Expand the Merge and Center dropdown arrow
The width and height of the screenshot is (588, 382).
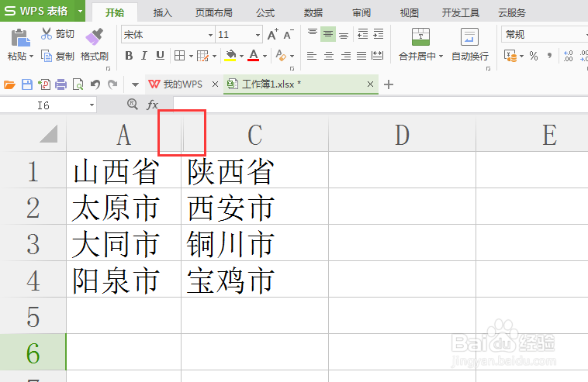(x=441, y=56)
